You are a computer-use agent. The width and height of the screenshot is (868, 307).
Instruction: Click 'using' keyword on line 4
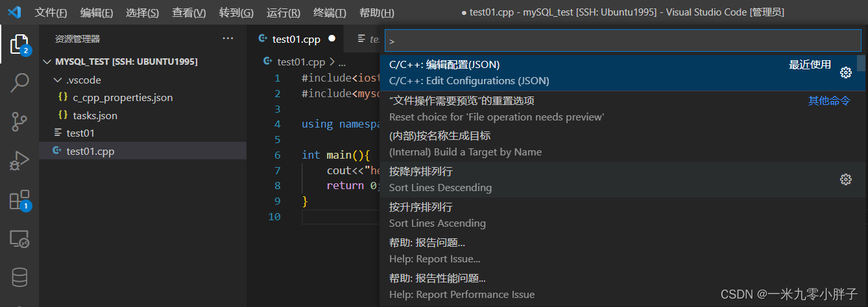click(317, 124)
